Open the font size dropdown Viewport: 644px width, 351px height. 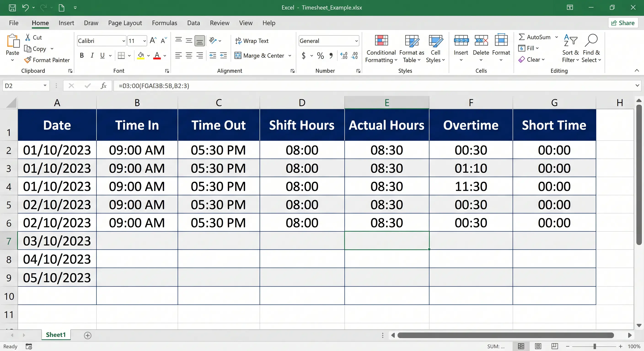(x=145, y=41)
